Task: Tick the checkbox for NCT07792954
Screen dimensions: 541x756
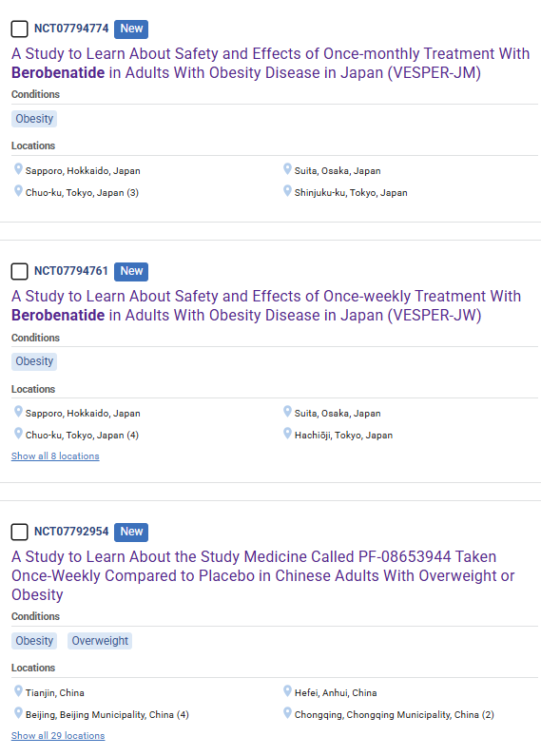Action: point(19,532)
